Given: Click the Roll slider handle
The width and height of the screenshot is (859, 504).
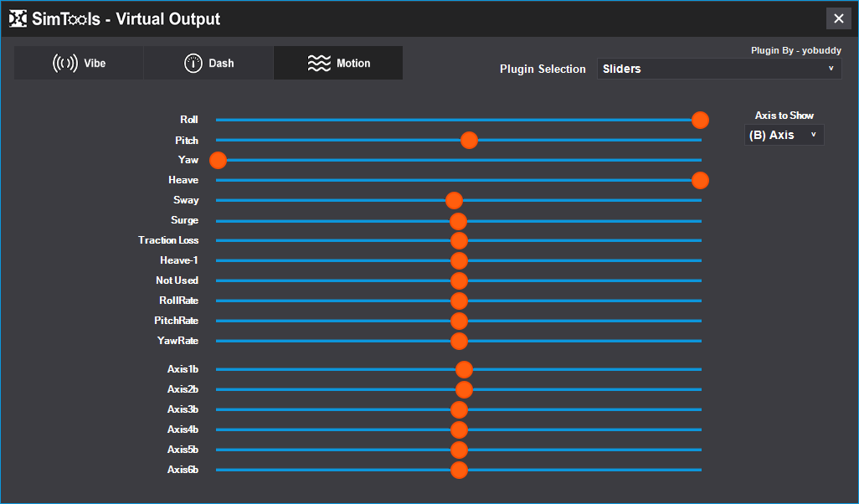Looking at the screenshot, I should pyautogui.click(x=700, y=120).
